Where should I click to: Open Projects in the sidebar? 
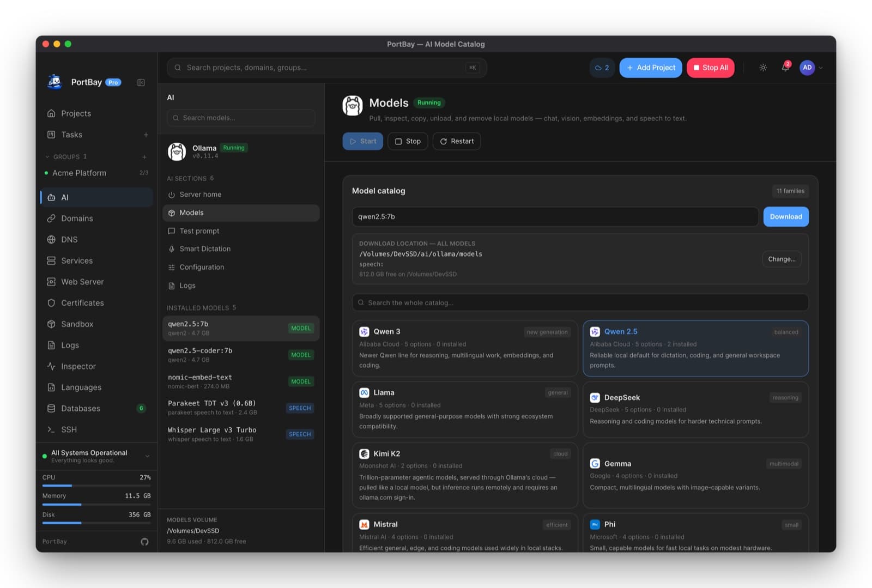coord(96,113)
